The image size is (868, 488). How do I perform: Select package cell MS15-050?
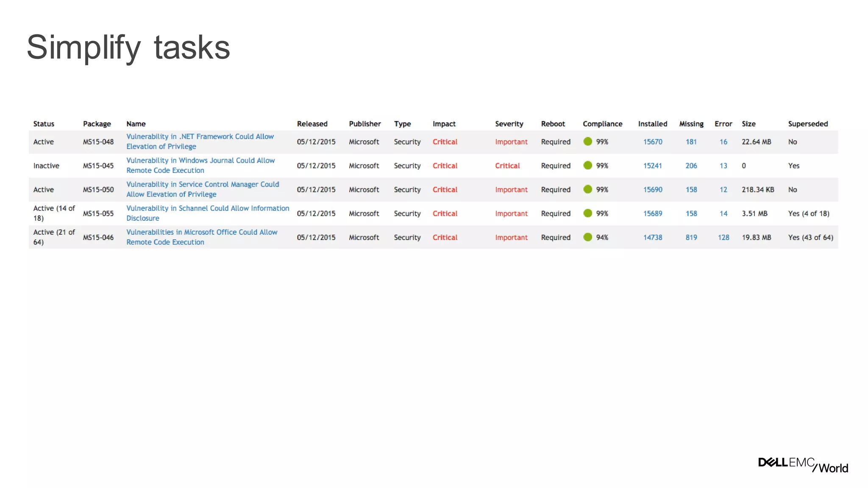coord(98,190)
